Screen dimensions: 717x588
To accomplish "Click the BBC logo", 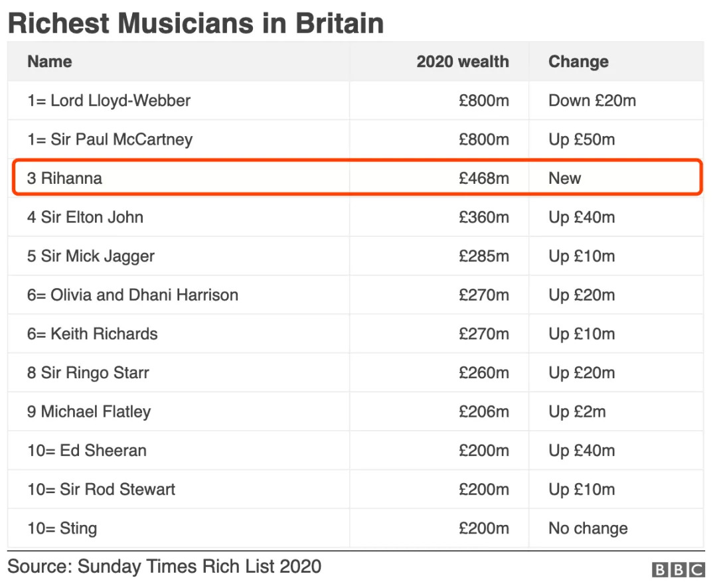I will pyautogui.click(x=678, y=569).
